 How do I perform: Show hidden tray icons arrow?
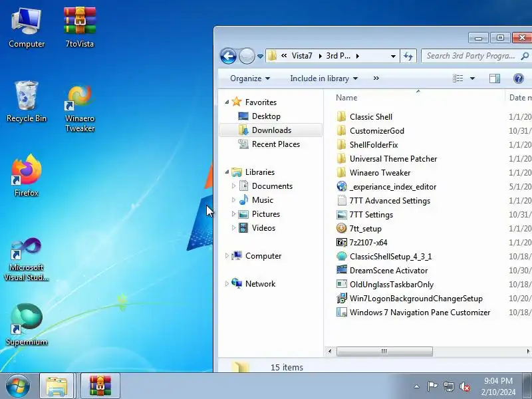pyautogui.click(x=417, y=386)
